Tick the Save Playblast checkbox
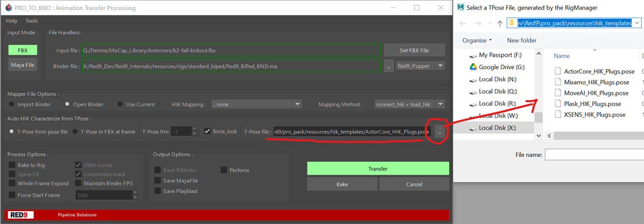Image resolution: width=644 pixels, height=224 pixels. 158,191
